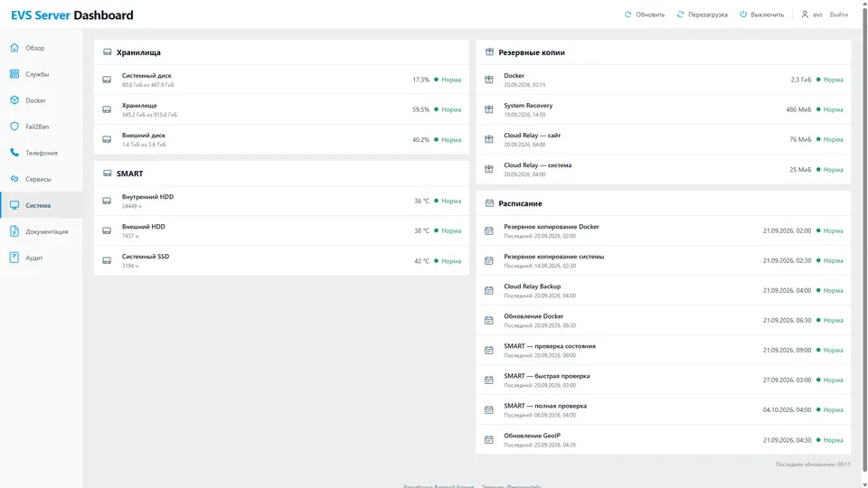Image resolution: width=868 pixels, height=488 pixels.
Task: Click the 36 °C temperature value
Action: (x=422, y=201)
